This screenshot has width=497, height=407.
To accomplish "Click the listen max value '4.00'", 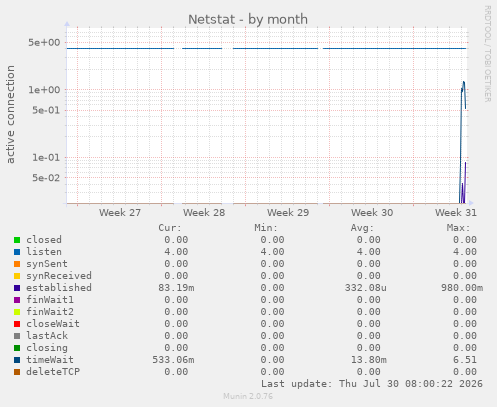I will click(x=465, y=252).
